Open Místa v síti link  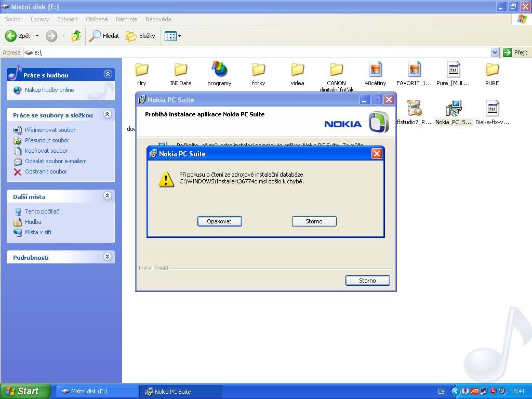click(x=38, y=232)
